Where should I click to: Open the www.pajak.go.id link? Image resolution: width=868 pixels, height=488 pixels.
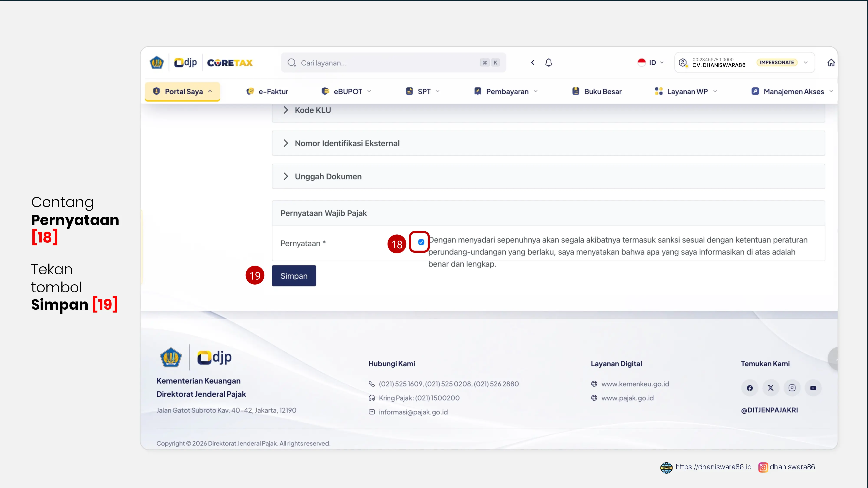(x=627, y=398)
